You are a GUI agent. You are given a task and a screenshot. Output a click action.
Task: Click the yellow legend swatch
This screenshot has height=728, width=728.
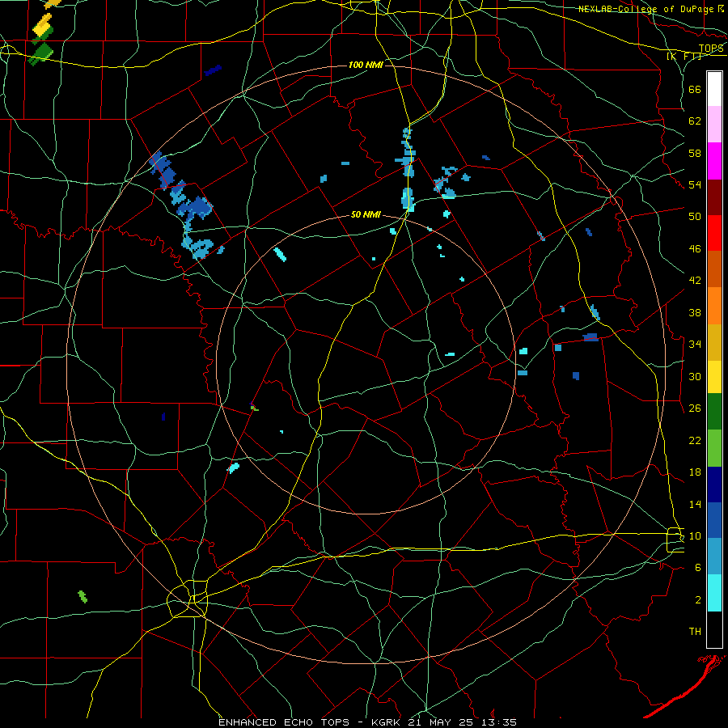click(714, 377)
